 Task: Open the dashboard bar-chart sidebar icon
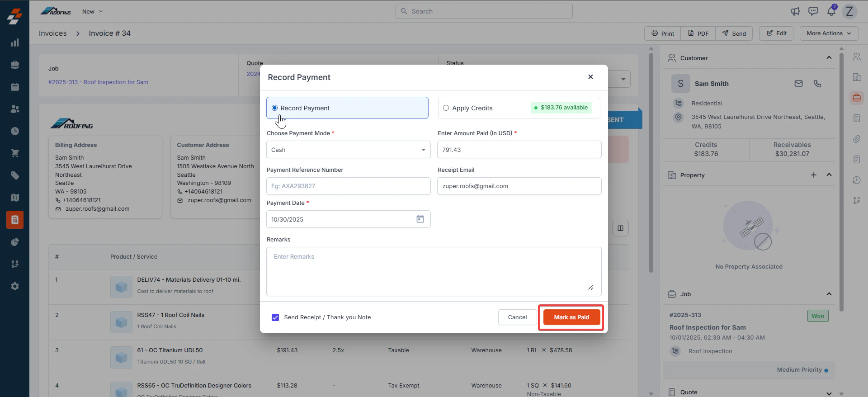pos(15,43)
